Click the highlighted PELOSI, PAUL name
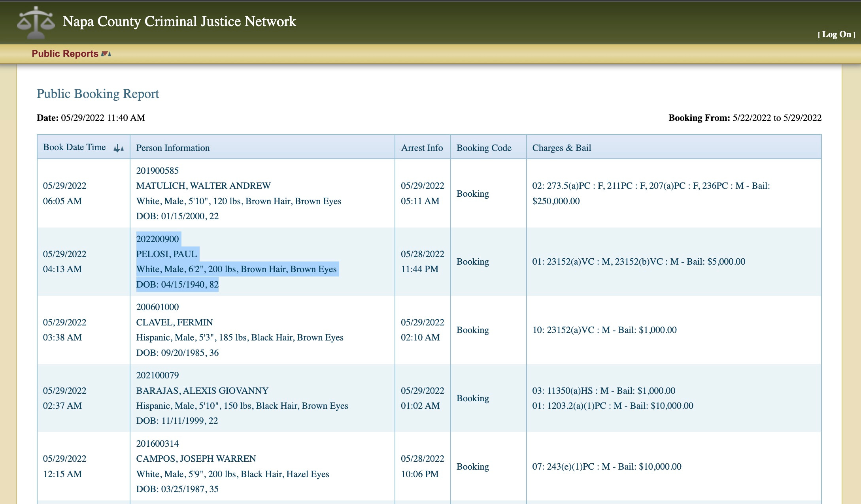The height and width of the screenshot is (504, 861). [166, 254]
